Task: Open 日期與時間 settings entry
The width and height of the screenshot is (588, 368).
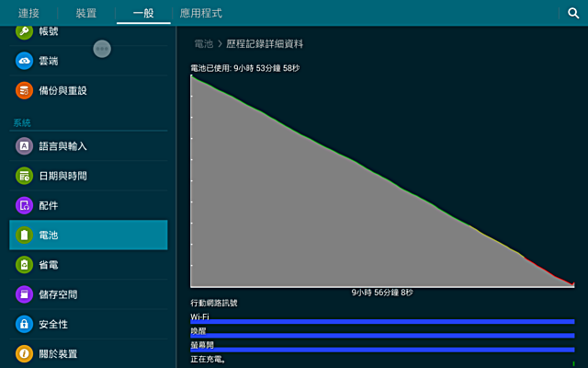Action: pos(88,176)
